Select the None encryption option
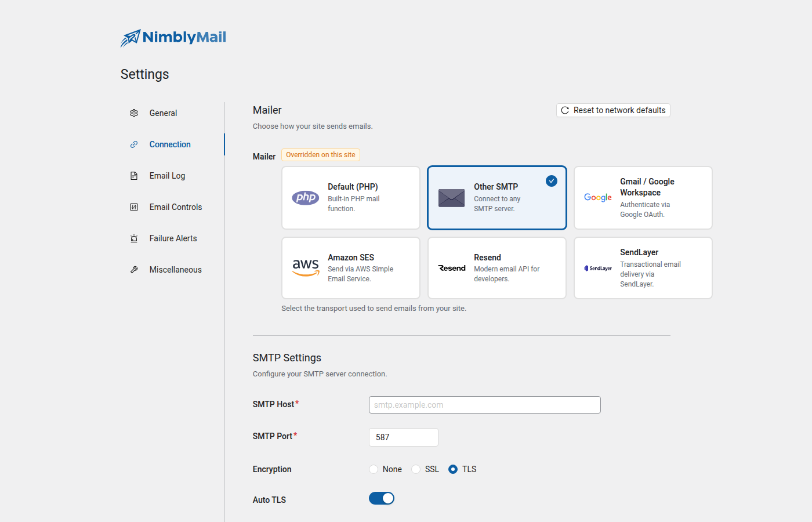The width and height of the screenshot is (812, 522). [374, 469]
